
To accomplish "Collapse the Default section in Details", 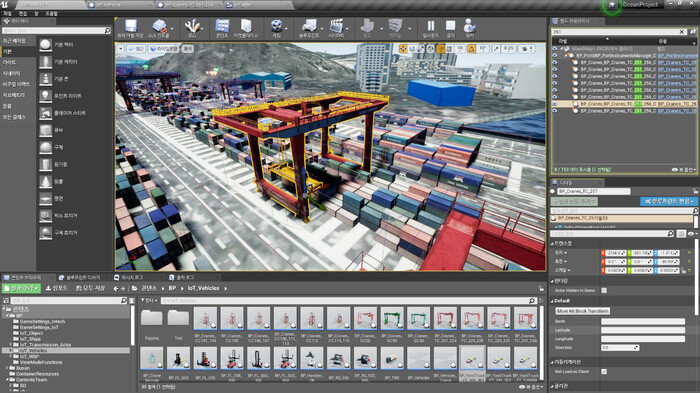I will (553, 301).
